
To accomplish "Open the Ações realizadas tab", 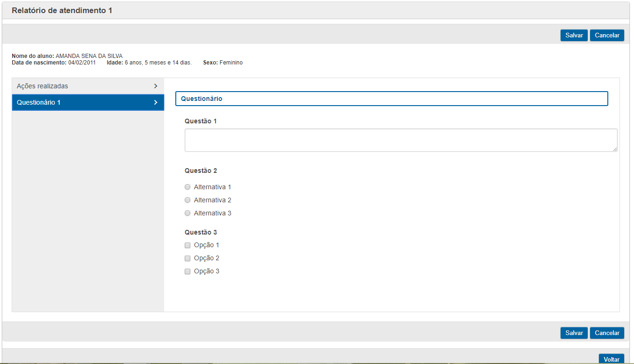I will (x=88, y=86).
